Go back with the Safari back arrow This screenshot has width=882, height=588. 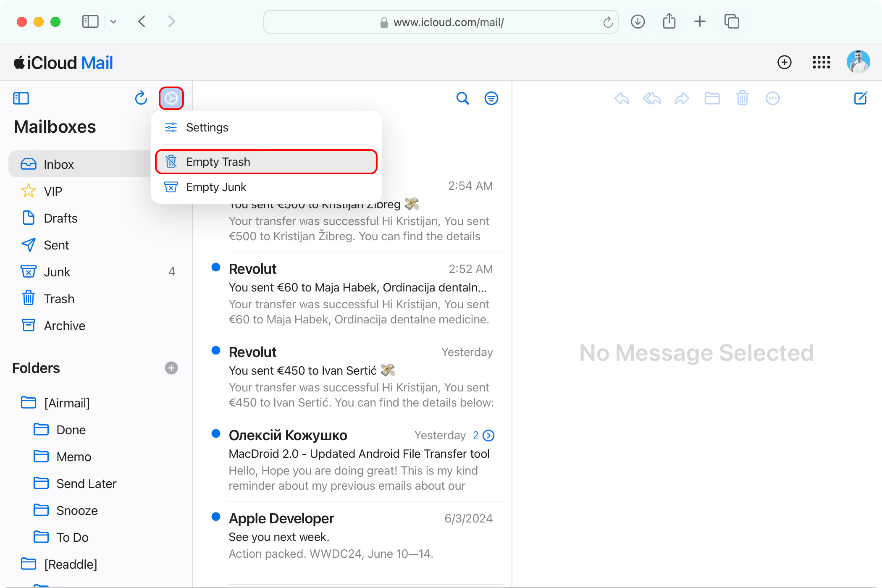142,21
